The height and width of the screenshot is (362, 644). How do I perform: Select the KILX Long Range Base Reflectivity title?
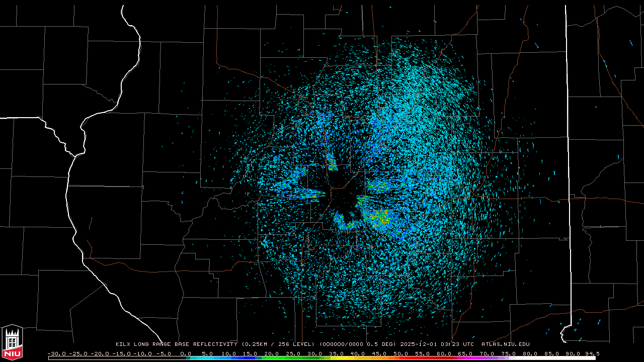point(176,344)
